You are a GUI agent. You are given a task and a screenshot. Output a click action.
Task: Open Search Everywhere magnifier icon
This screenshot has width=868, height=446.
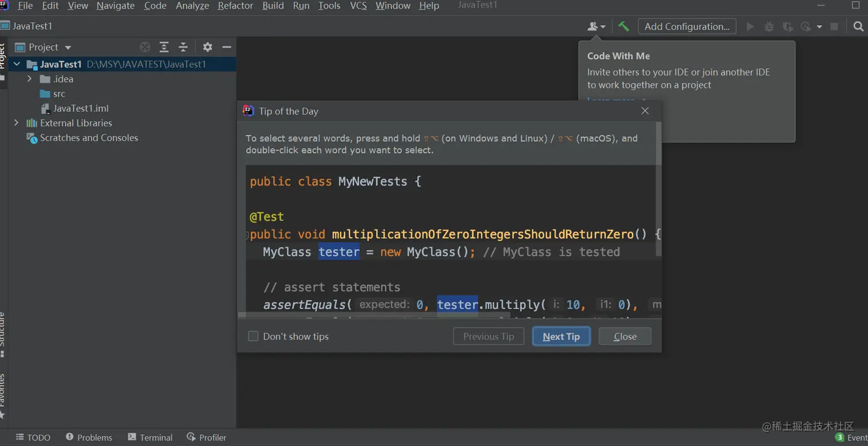(x=858, y=26)
